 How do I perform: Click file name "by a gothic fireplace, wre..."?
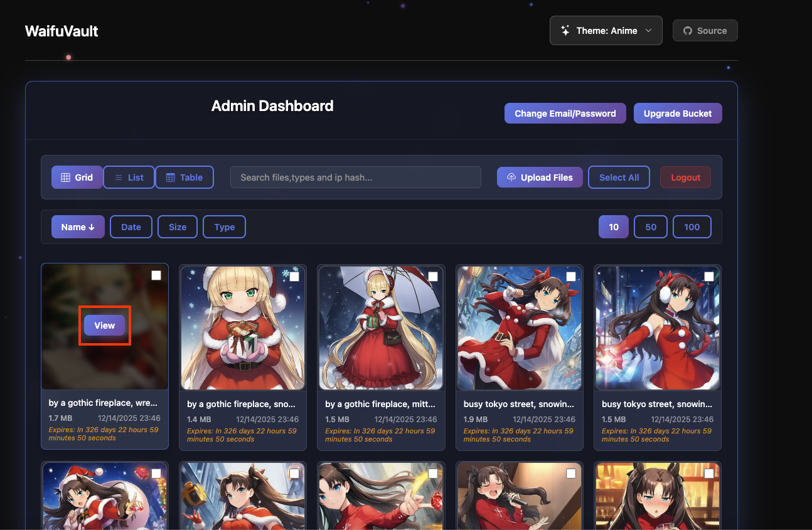tap(104, 403)
